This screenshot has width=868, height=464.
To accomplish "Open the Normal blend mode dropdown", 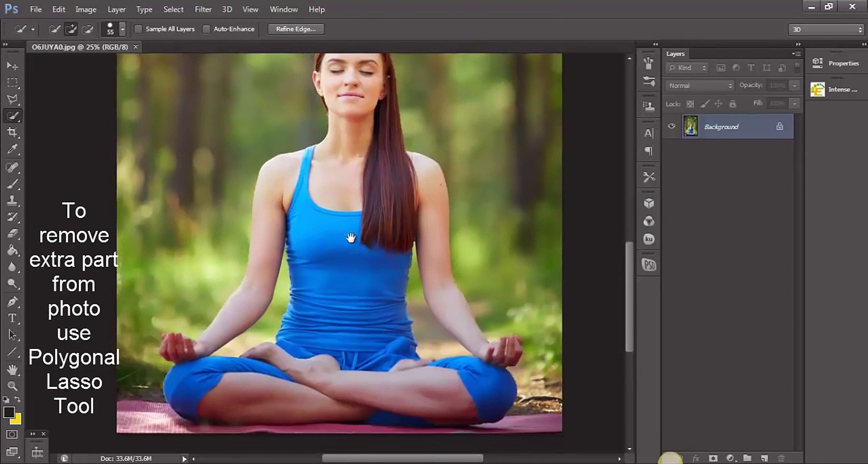I will 700,85.
